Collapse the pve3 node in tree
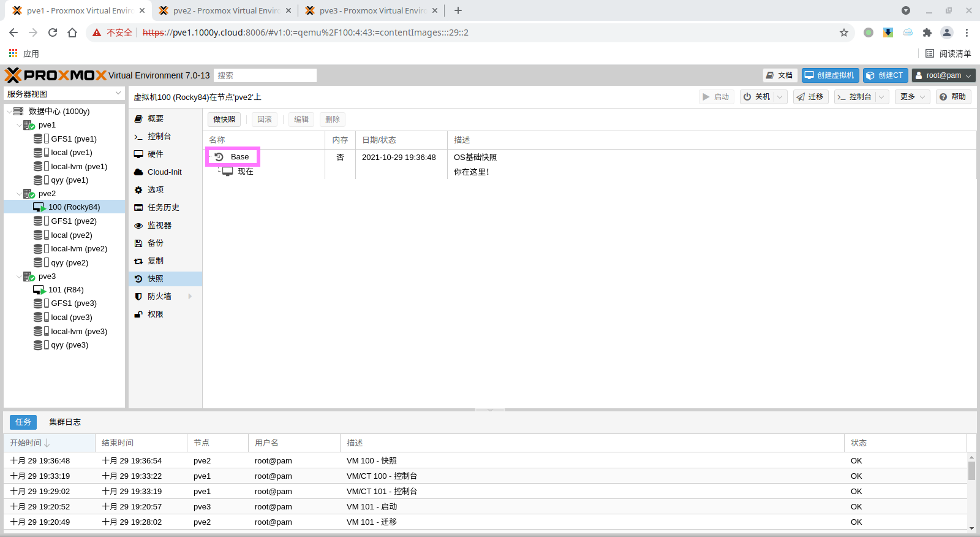The image size is (980, 537). click(18, 276)
